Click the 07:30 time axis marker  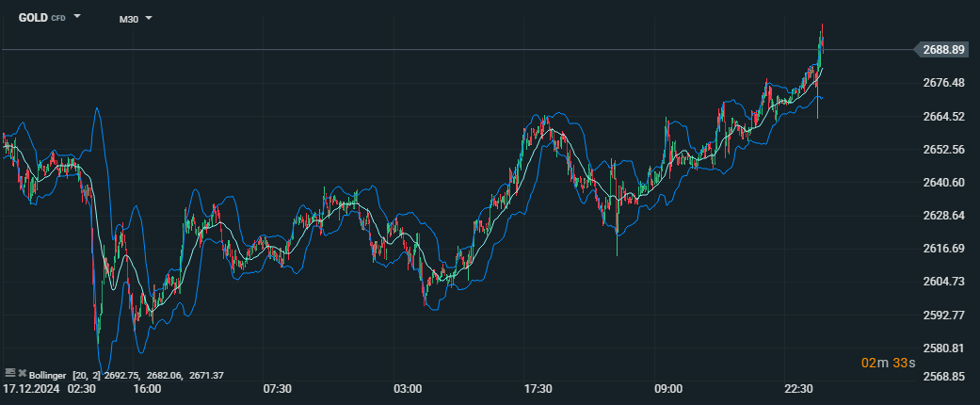[x=276, y=389]
